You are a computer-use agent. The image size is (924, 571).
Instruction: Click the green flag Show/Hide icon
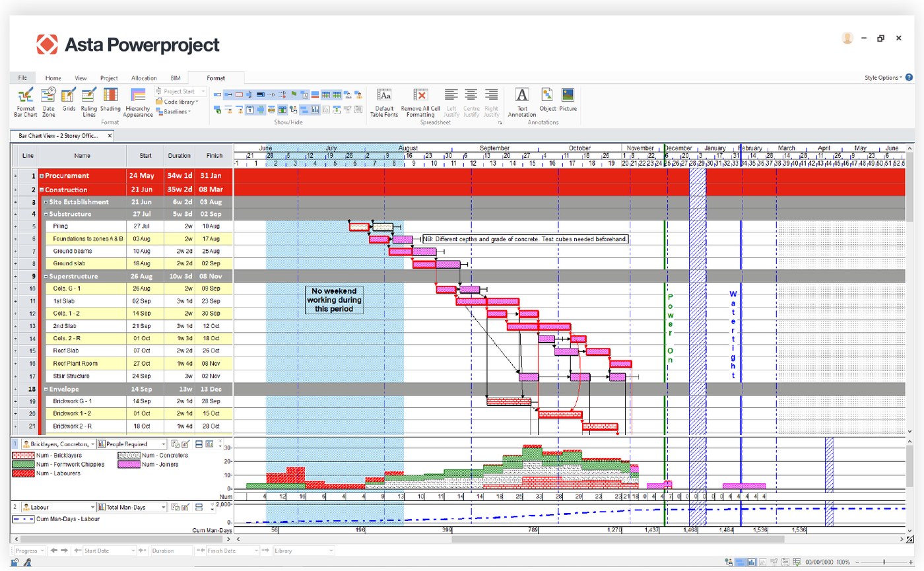pyautogui.click(x=294, y=94)
